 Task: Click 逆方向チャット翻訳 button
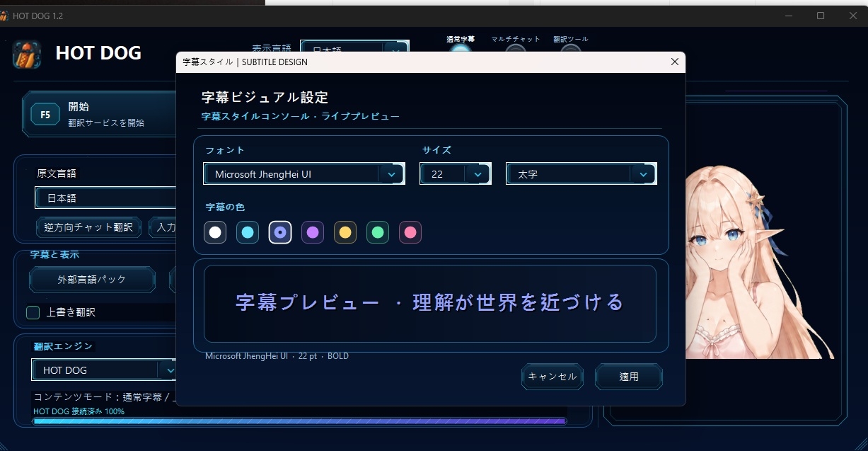(x=88, y=227)
